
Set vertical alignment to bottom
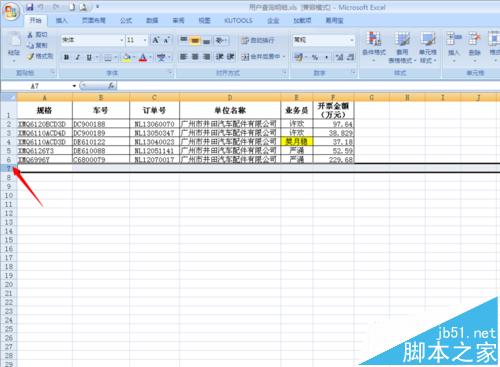pyautogui.click(x=207, y=40)
